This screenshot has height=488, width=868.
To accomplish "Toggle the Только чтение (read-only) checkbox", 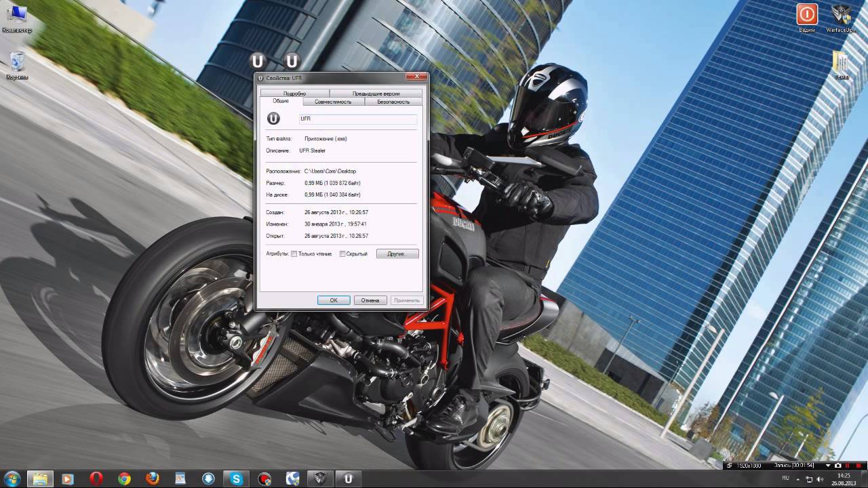I will (294, 254).
